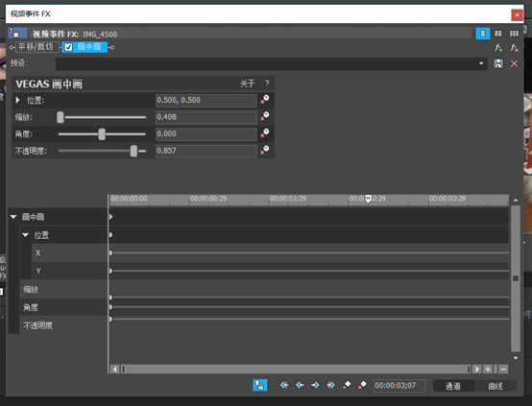Click vertical scrollbar up arrow
This screenshot has height=406, width=532.
(516, 200)
